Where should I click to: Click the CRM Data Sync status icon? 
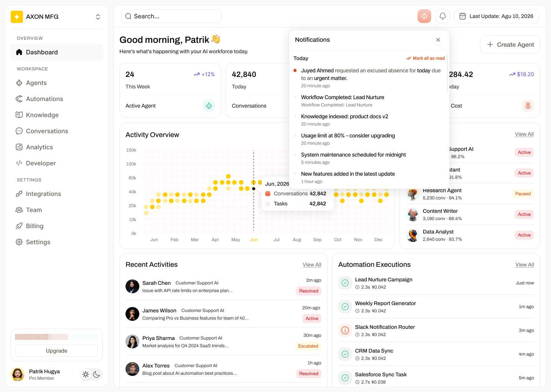point(345,354)
